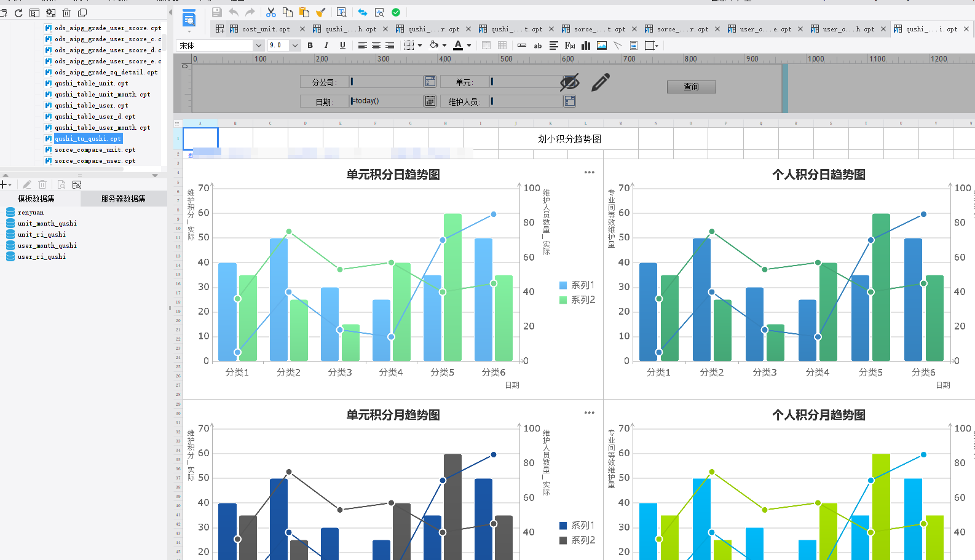
Task: Click the dataset preview icon
Action: [61, 184]
